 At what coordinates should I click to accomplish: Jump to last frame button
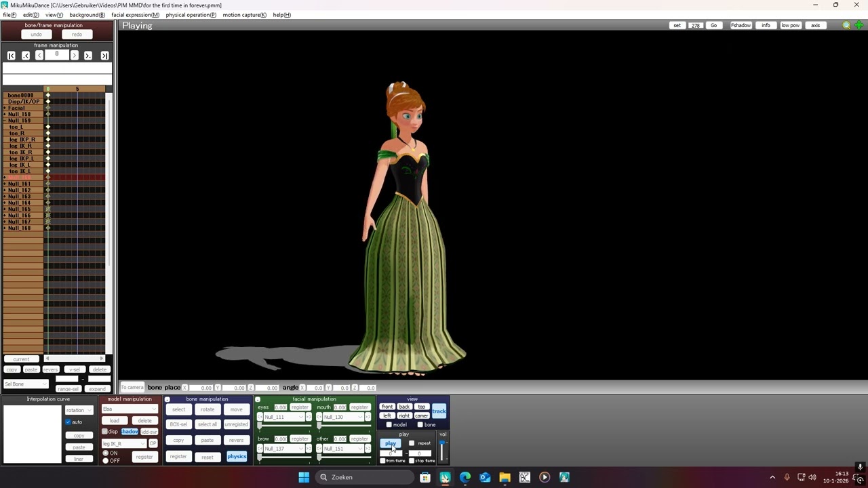coord(104,56)
